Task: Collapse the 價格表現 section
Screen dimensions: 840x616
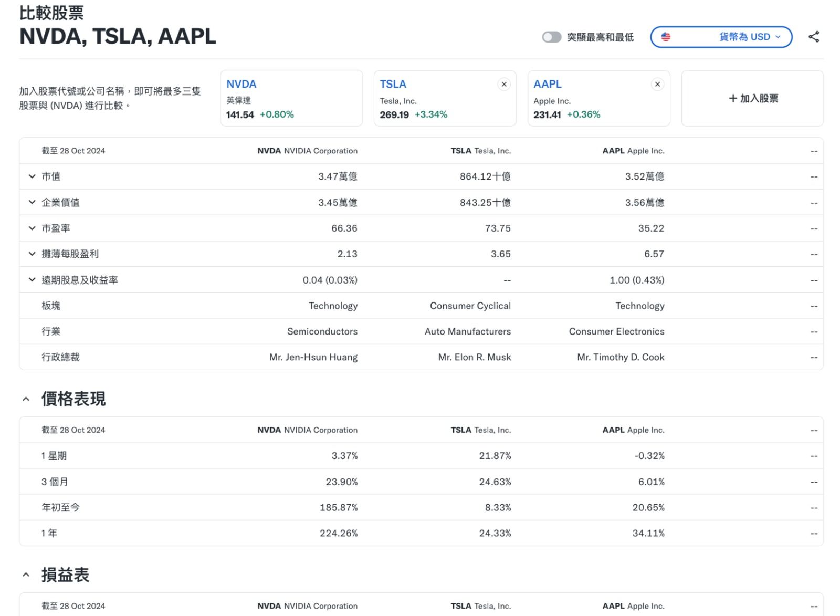Action: (26, 400)
